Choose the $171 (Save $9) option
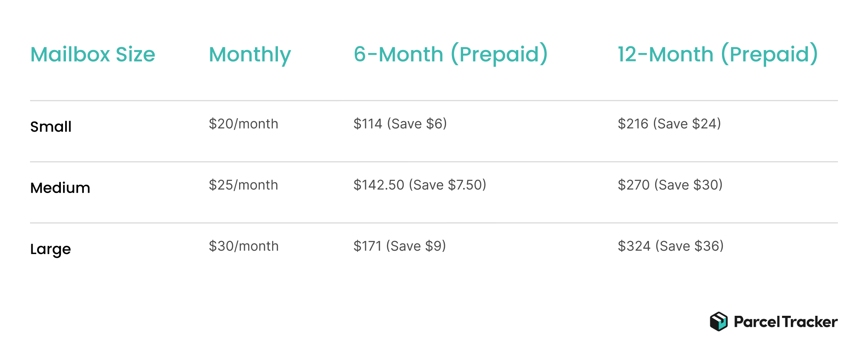This screenshot has height=363, width=868. pos(400,246)
